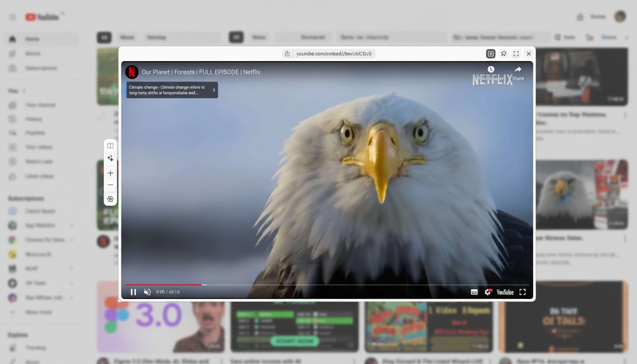Open the Netflix channel avatar
This screenshot has height=364, width=637.
coord(132,72)
